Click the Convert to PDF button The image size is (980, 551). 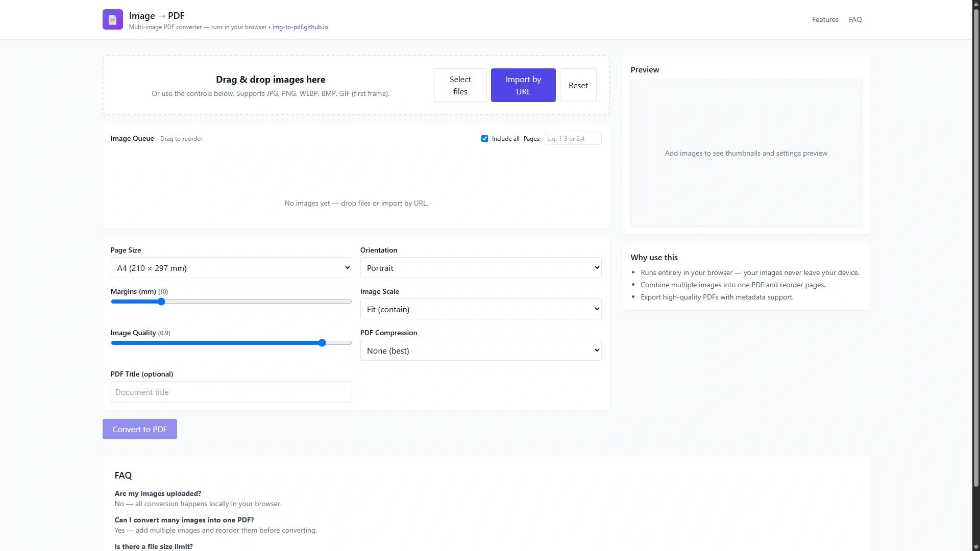point(140,429)
